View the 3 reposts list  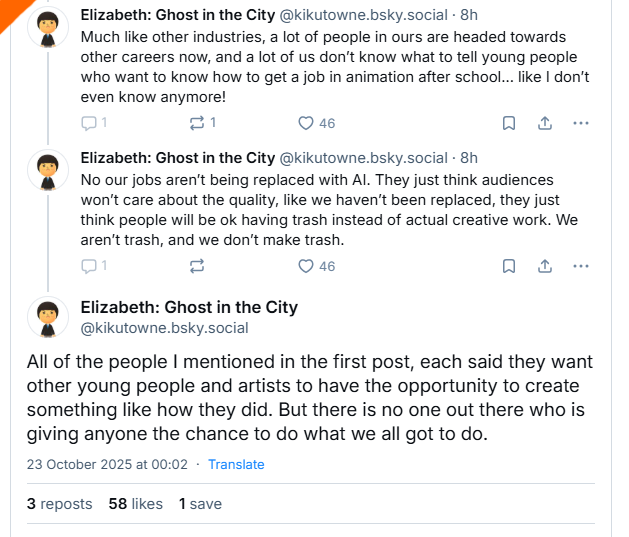[x=60, y=504]
